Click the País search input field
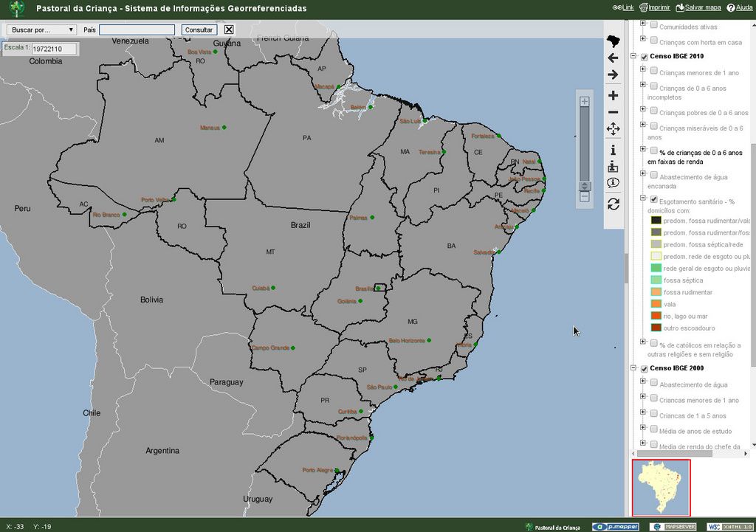The height and width of the screenshot is (532, 756). click(x=137, y=30)
